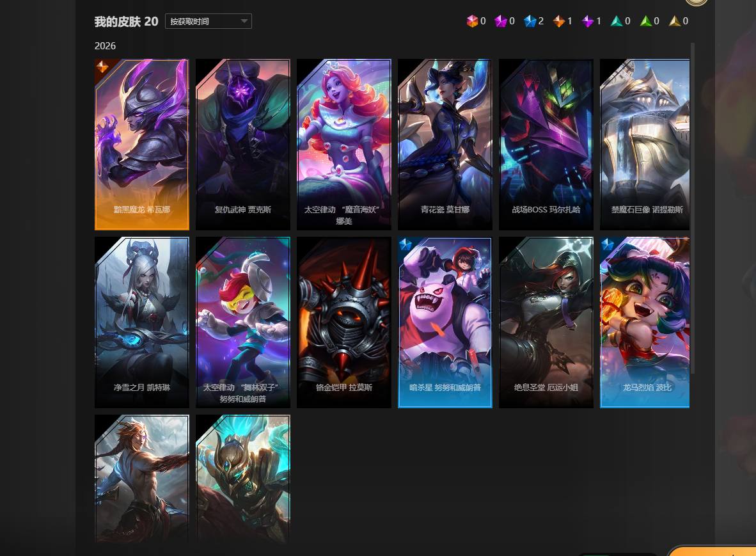Open the 按获取时间 sort dropdown
The image size is (756, 556).
pyautogui.click(x=209, y=21)
